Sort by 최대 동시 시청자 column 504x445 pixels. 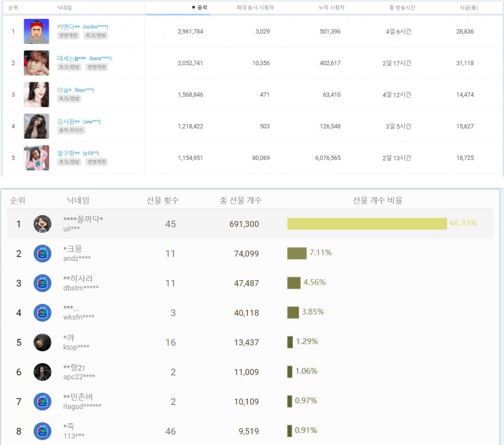coord(255,7)
